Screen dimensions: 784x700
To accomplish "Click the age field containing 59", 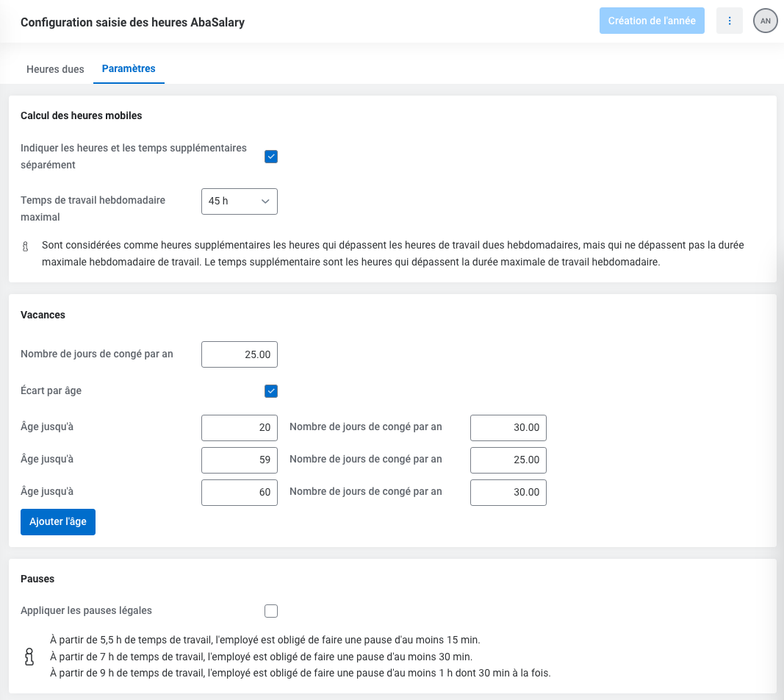I will 239,460.
